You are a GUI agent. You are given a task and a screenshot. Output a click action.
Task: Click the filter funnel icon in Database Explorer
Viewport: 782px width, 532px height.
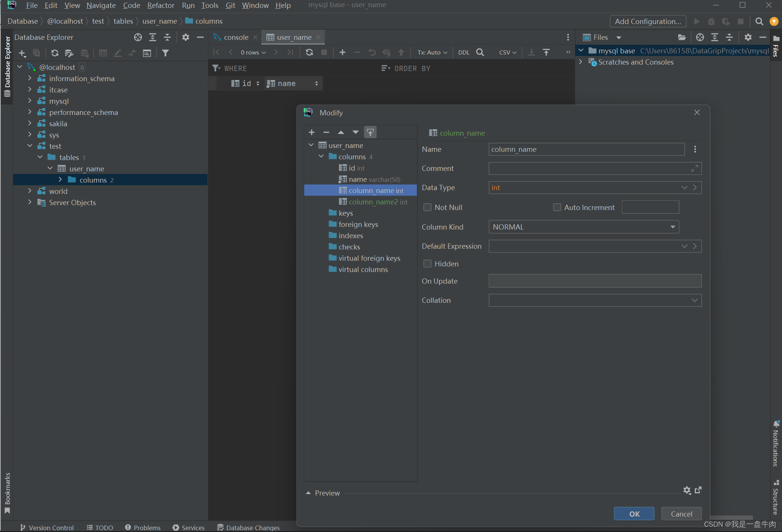pyautogui.click(x=165, y=53)
